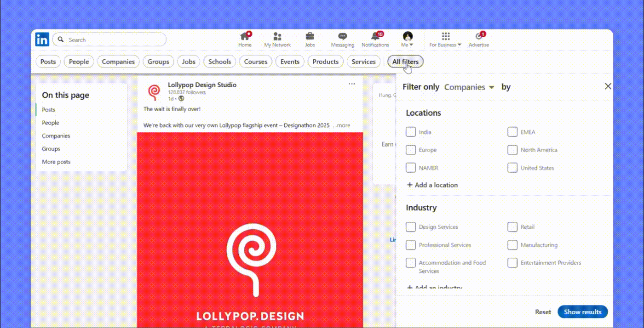
Task: Click Add a location link
Action: pyautogui.click(x=432, y=185)
